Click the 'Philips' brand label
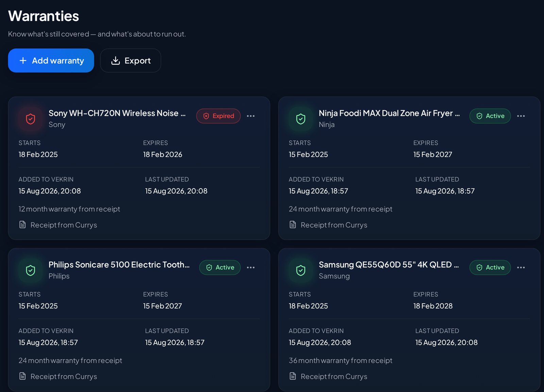 pyautogui.click(x=59, y=276)
